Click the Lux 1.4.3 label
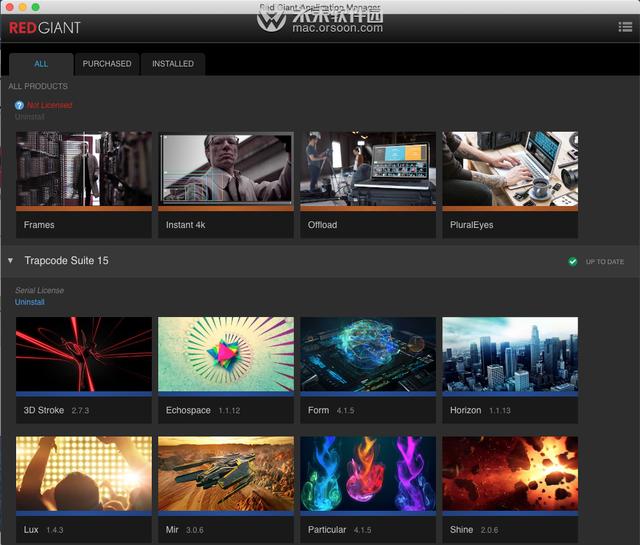 click(43, 529)
